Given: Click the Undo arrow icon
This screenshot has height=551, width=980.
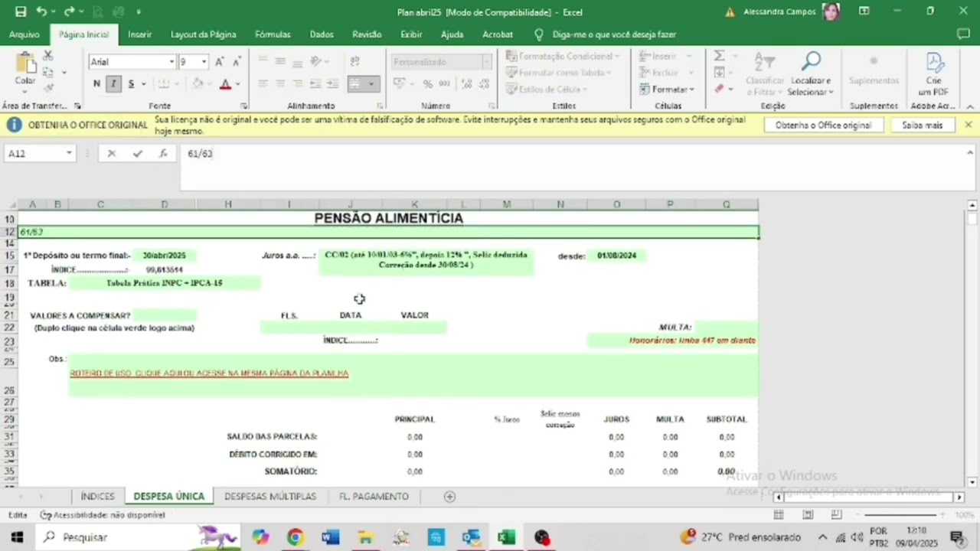Looking at the screenshot, I should [41, 11].
